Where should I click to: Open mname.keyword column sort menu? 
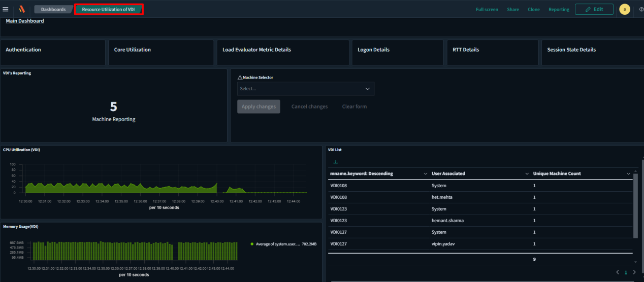pos(425,174)
